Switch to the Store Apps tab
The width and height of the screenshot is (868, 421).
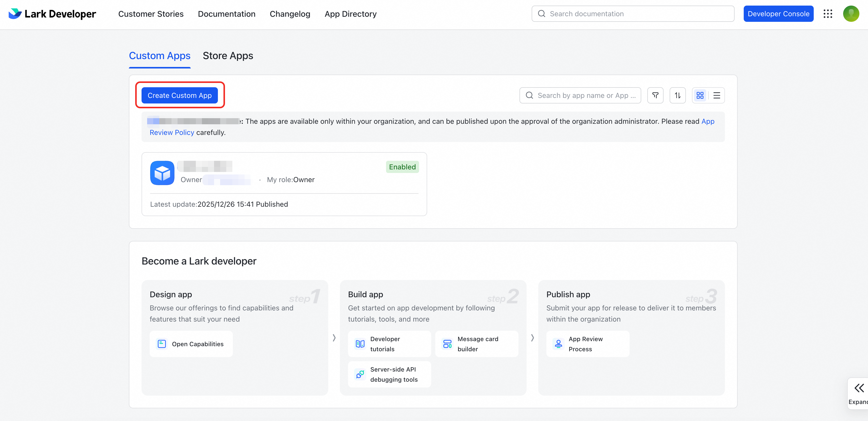[228, 56]
